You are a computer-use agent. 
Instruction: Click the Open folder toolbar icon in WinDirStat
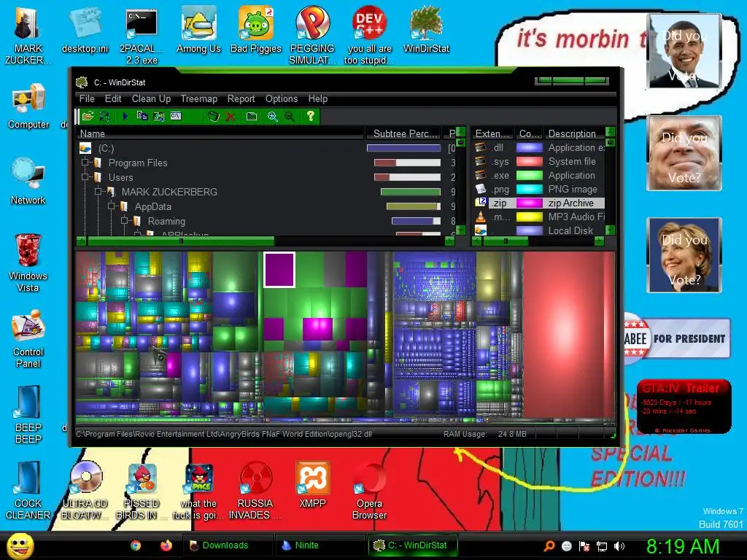coord(88,116)
